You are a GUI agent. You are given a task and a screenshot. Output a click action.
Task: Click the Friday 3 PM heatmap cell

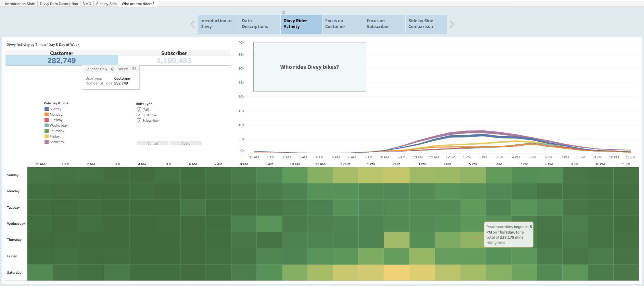pyautogui.click(x=422, y=256)
